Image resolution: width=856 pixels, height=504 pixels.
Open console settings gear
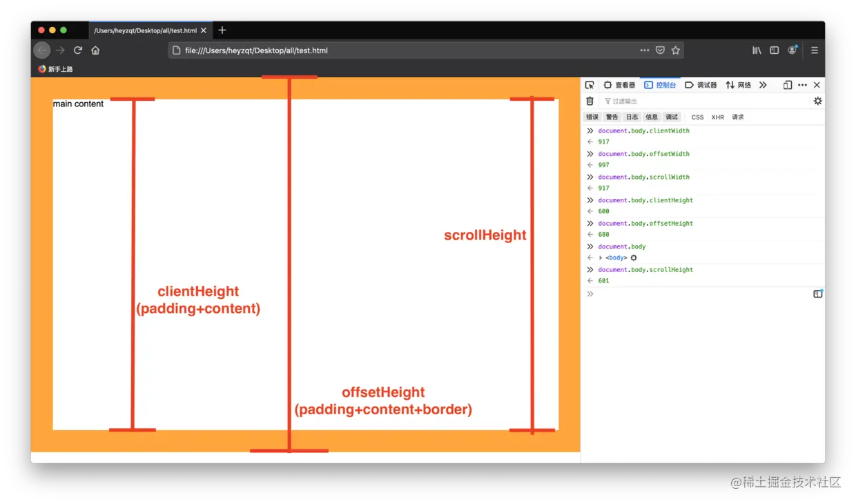click(x=818, y=101)
